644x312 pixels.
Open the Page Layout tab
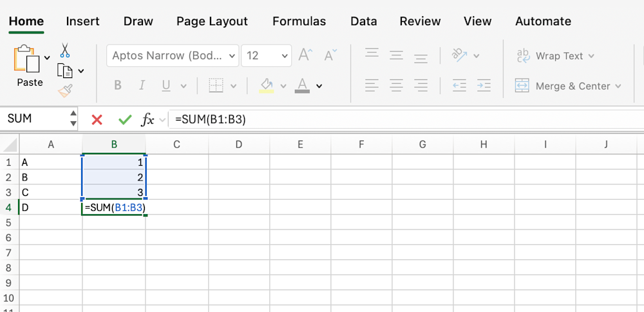pyautogui.click(x=212, y=21)
